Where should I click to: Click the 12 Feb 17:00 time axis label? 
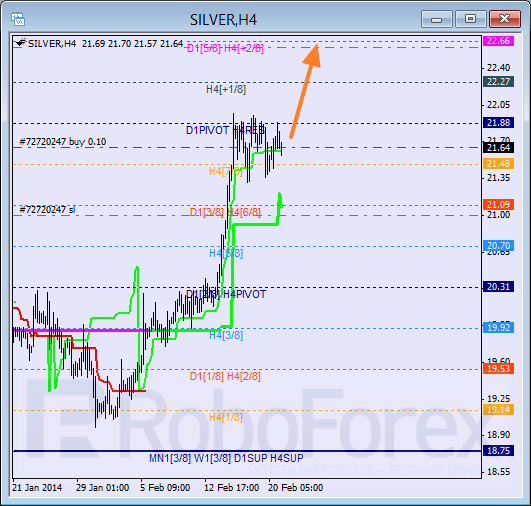pyautogui.click(x=232, y=488)
